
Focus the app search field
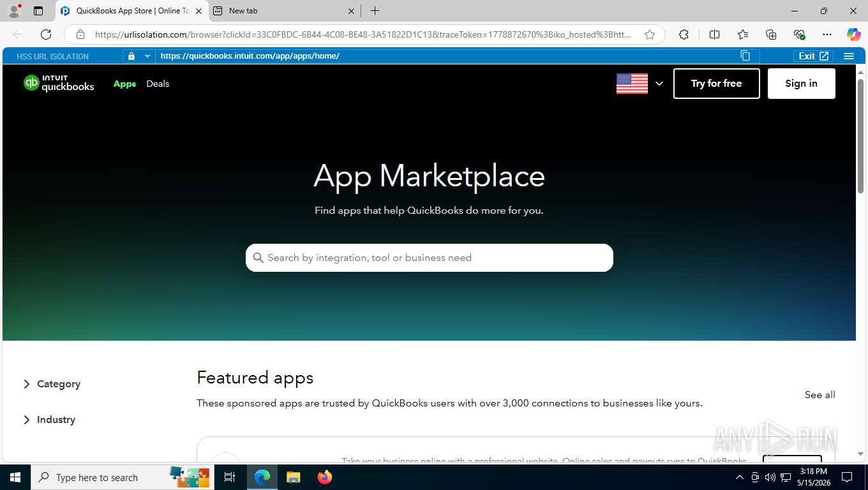coord(430,258)
